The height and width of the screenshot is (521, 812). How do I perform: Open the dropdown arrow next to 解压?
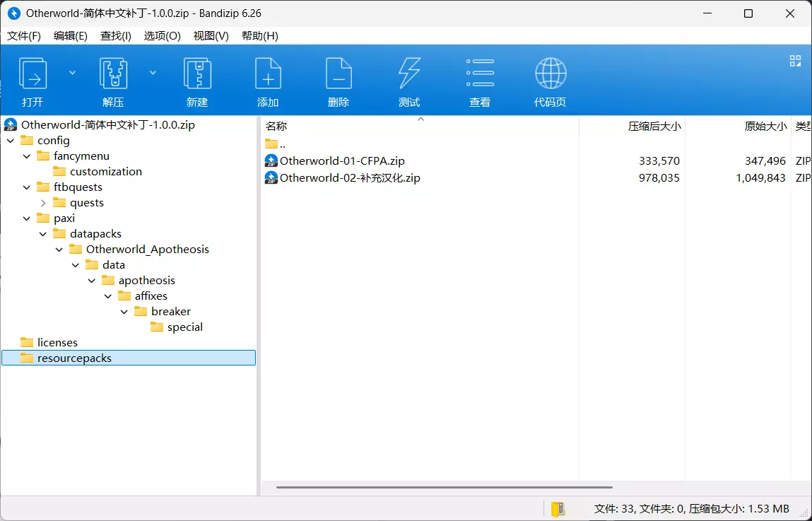[x=153, y=73]
